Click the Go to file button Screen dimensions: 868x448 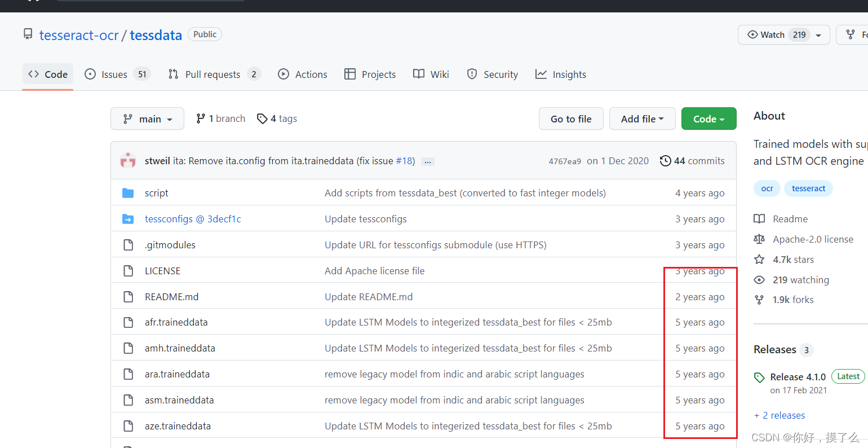coord(571,118)
